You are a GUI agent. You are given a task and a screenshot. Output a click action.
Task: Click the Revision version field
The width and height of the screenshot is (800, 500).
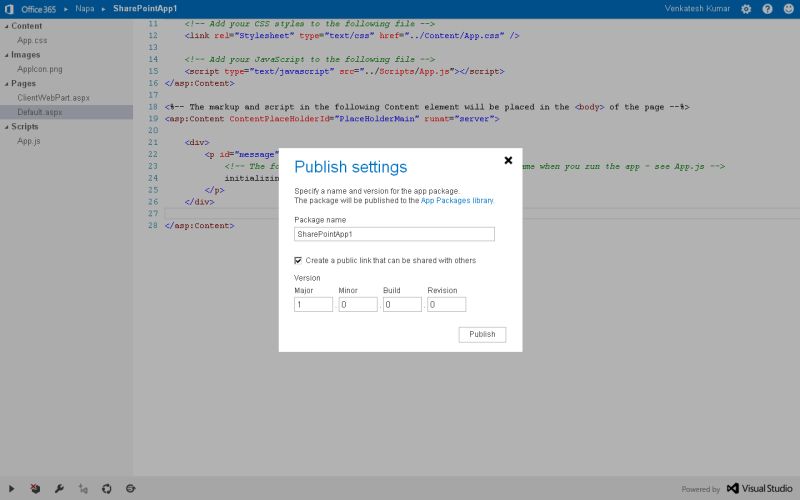tap(446, 305)
